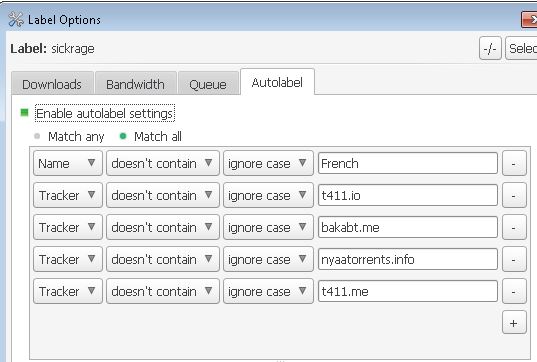Open doesn't contain dropdown in t411.io row
Screen dimensions: 537x362
163,195
